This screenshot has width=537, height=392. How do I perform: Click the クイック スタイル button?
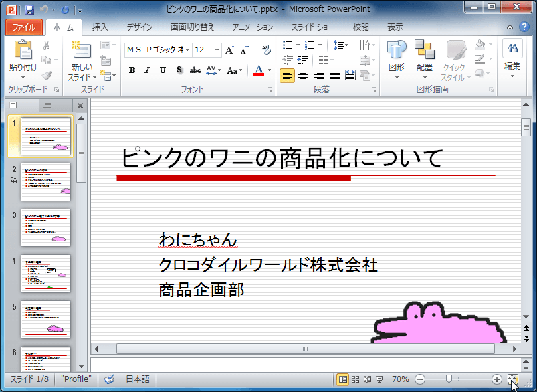[455, 60]
